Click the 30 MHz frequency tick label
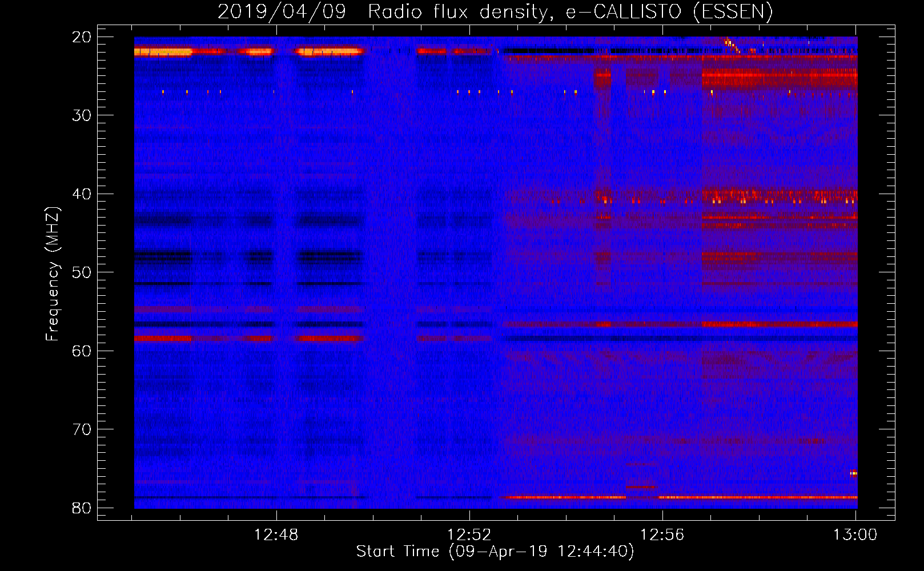 pyautogui.click(x=82, y=115)
